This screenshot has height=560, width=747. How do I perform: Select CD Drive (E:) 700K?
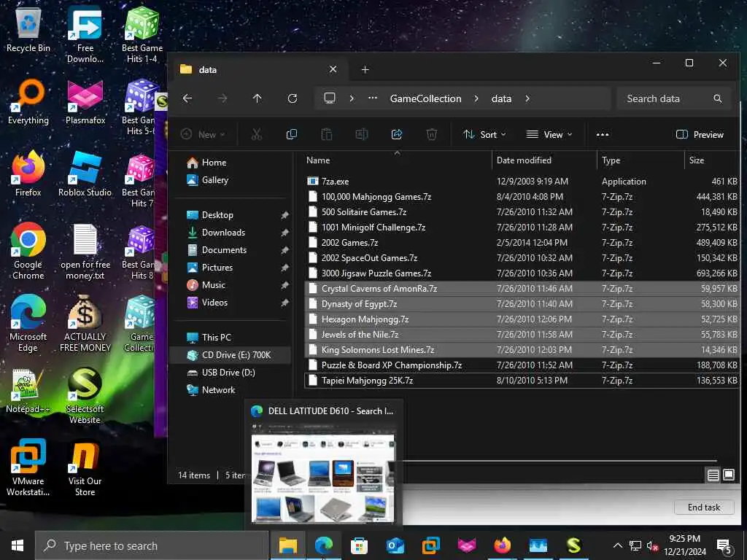(231, 355)
